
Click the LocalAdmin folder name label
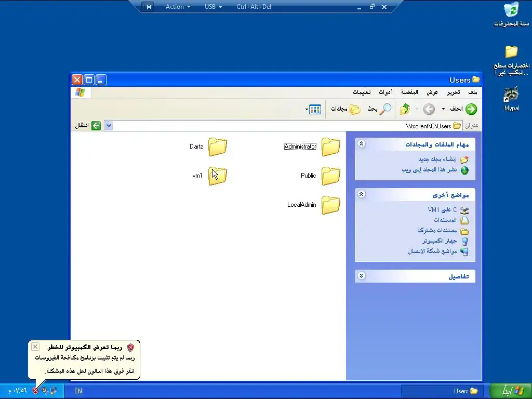302,205
